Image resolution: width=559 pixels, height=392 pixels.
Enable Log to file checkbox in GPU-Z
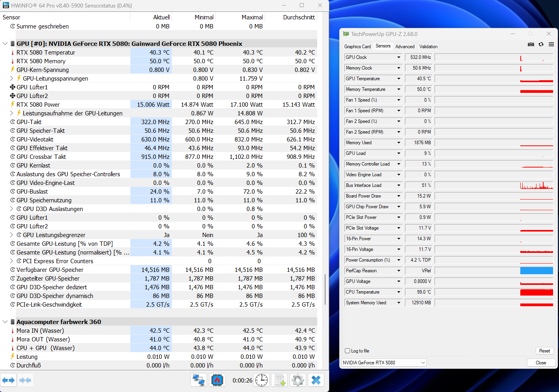(348, 351)
